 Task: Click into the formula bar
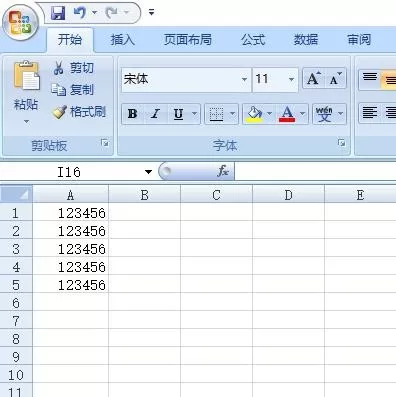(x=315, y=171)
